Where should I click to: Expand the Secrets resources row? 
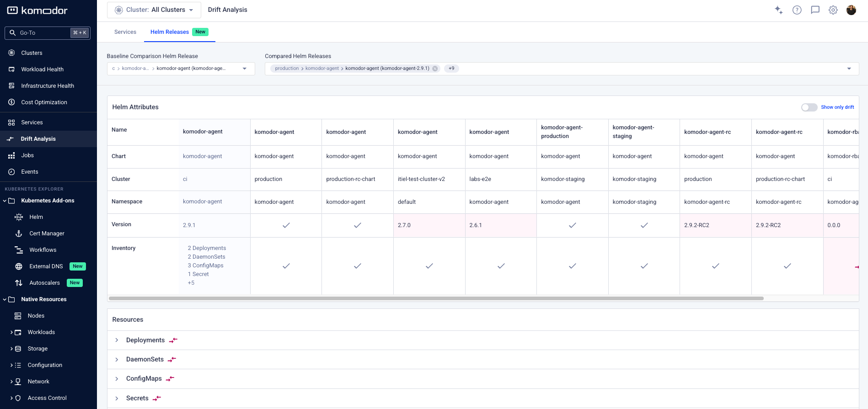coord(117,398)
